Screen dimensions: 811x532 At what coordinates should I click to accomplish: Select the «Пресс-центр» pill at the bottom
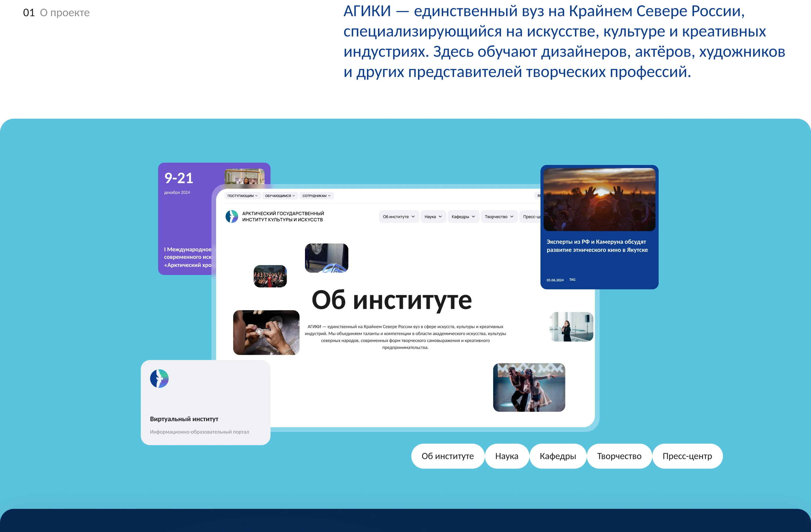coord(687,456)
